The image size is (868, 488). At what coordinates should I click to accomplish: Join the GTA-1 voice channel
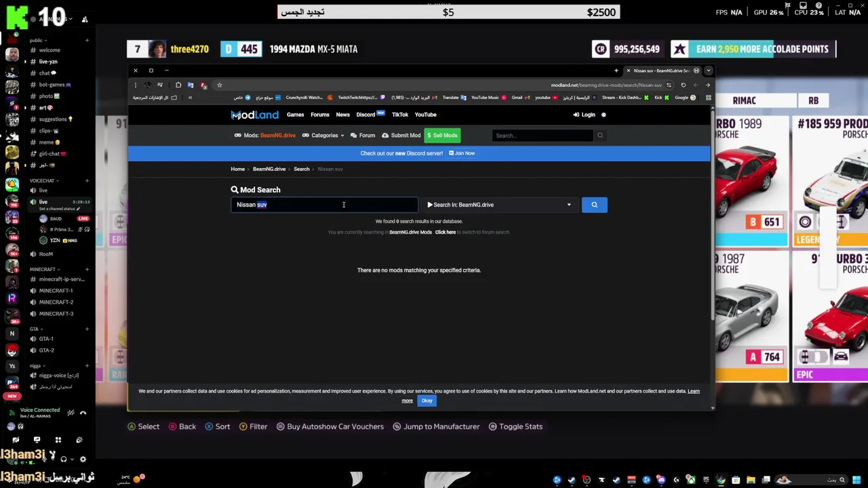pos(46,339)
